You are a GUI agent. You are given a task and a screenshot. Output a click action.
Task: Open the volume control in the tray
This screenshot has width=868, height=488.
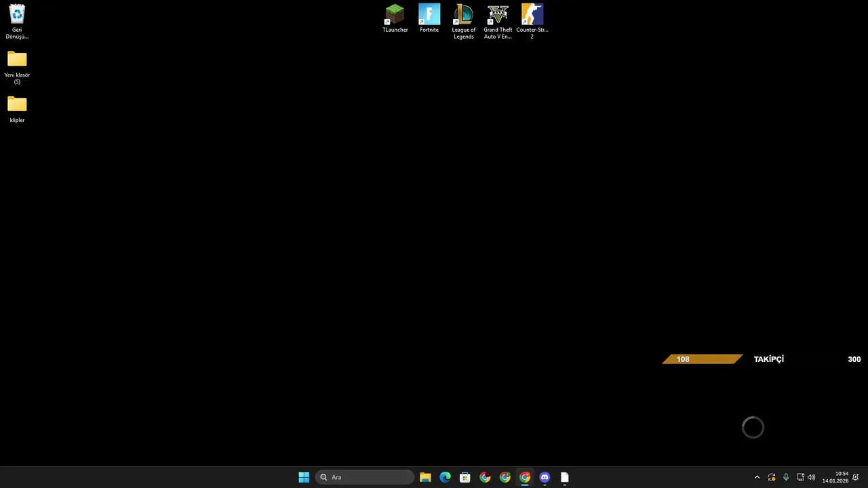812,477
